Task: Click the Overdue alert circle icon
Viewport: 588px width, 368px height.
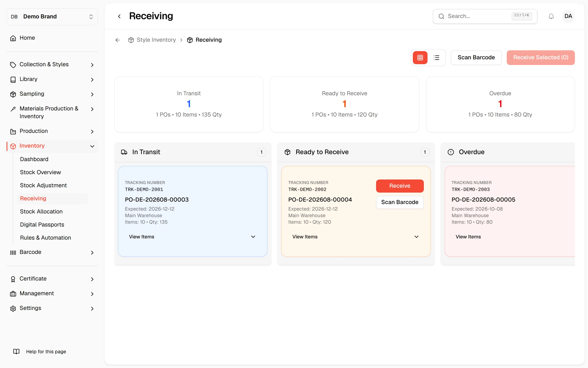Action: click(451, 152)
